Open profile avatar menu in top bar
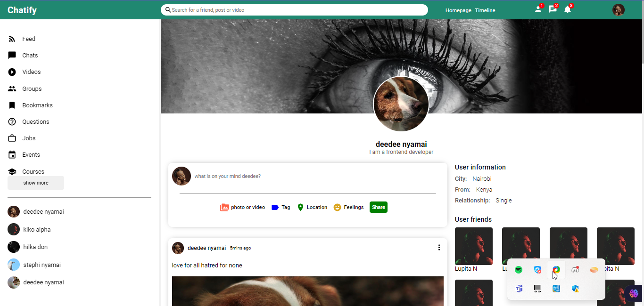 point(618,10)
